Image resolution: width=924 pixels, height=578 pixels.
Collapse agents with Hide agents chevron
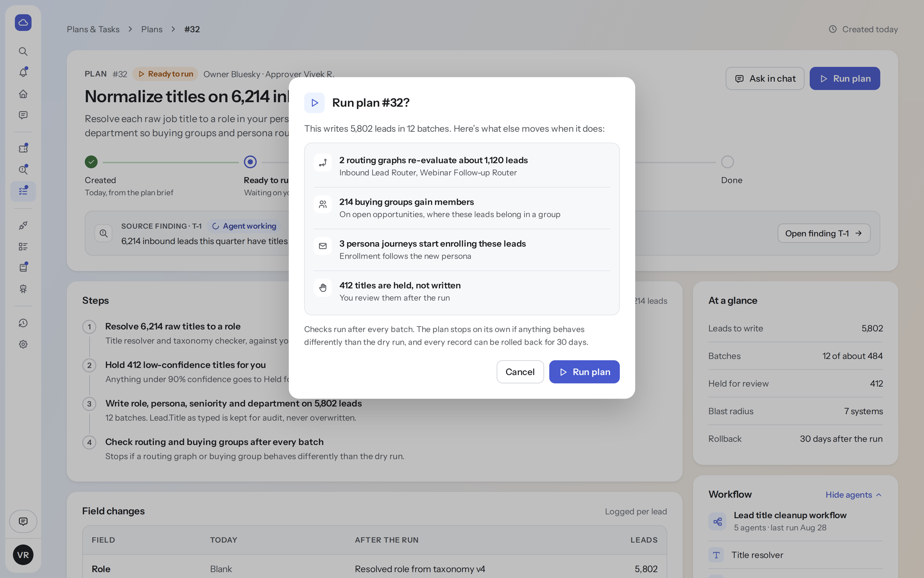pos(853,495)
